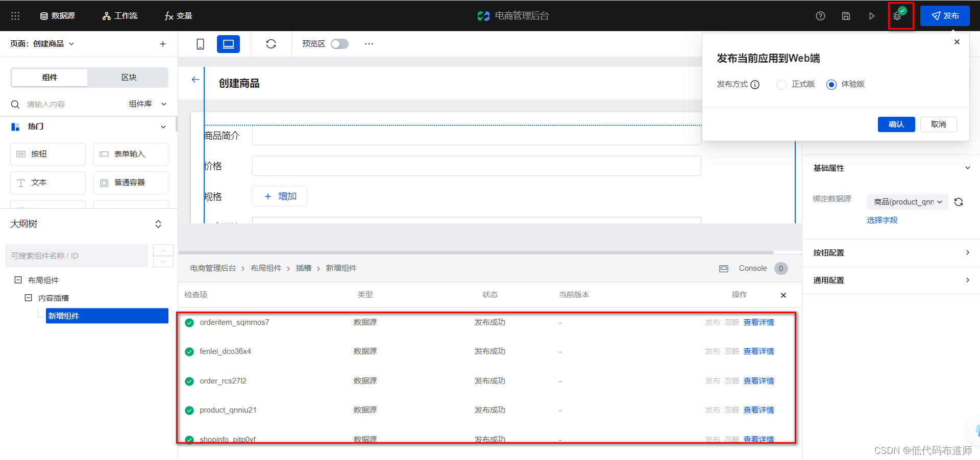The height and width of the screenshot is (460, 980).
Task: Select the 组件 tab
Action: (50, 78)
